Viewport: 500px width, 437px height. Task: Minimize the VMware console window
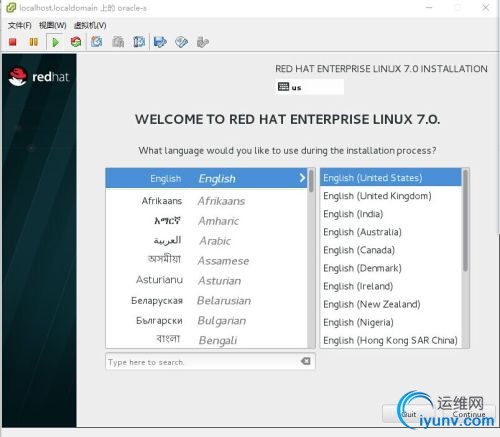(429, 7)
